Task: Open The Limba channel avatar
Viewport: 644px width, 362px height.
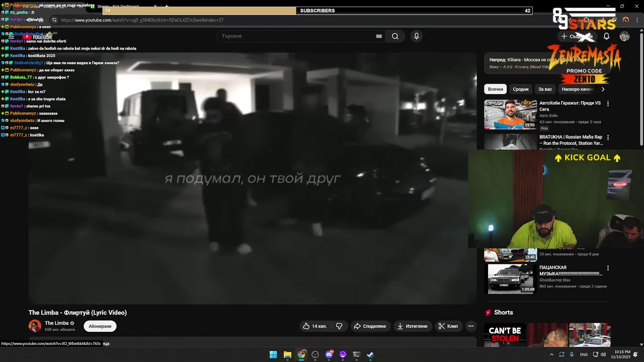Action: coord(35,326)
